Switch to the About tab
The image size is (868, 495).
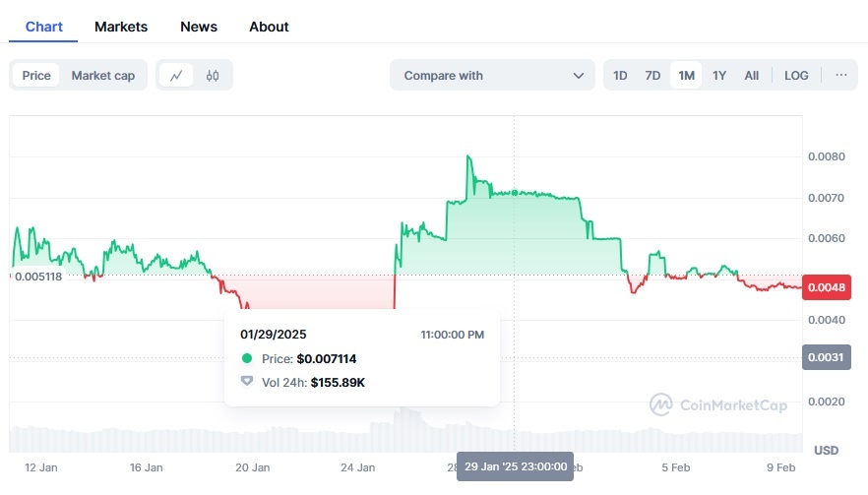269,27
